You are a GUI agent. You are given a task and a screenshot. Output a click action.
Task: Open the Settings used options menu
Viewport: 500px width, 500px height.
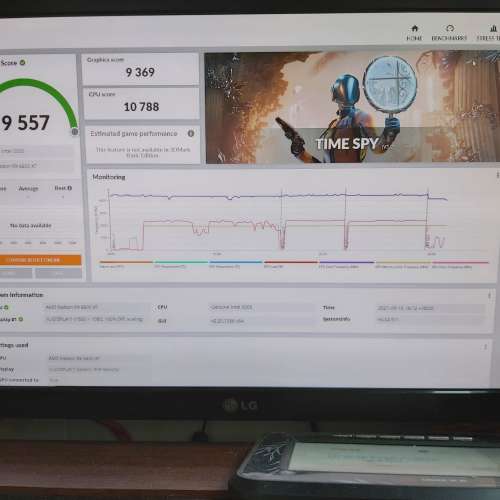485,347
